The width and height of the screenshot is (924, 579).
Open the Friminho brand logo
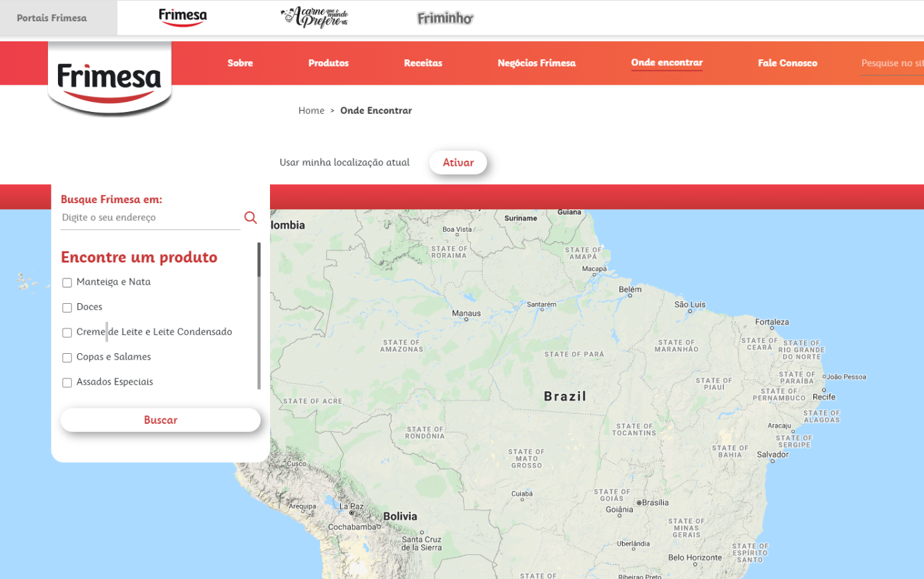click(x=445, y=18)
